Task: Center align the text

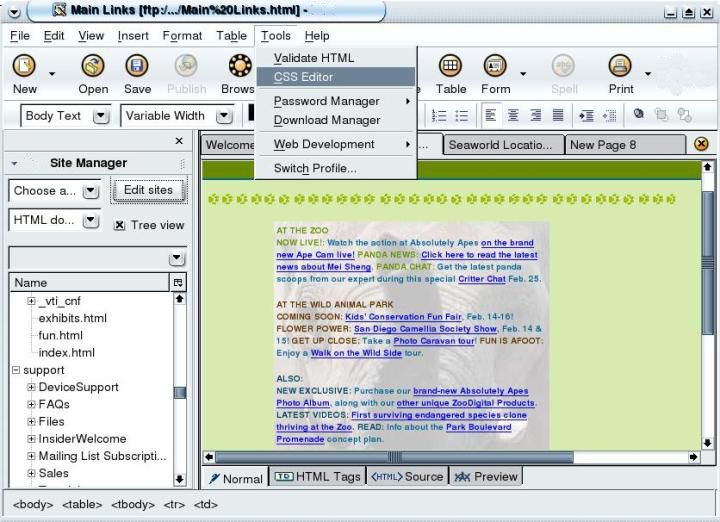Action: pyautogui.click(x=513, y=115)
